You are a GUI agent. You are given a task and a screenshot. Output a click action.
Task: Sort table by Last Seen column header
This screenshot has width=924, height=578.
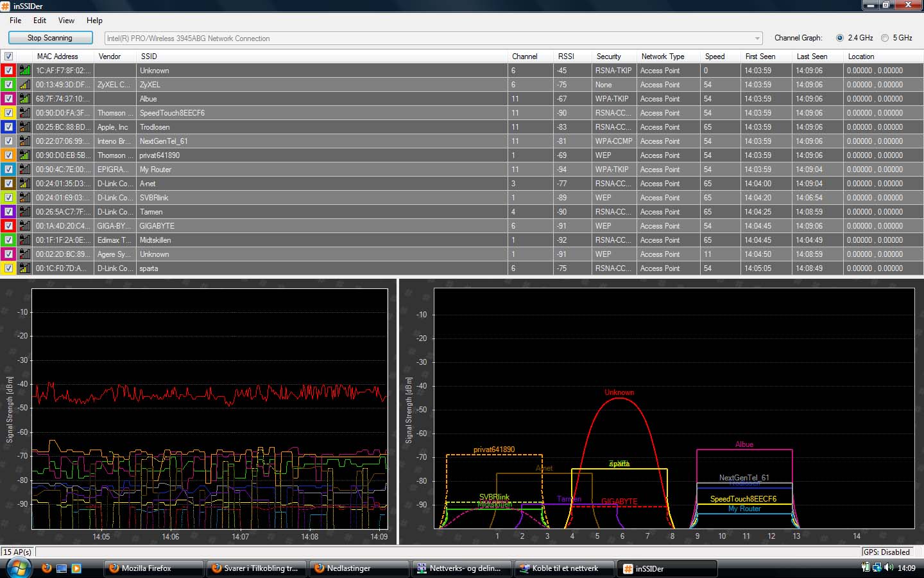(x=817, y=57)
